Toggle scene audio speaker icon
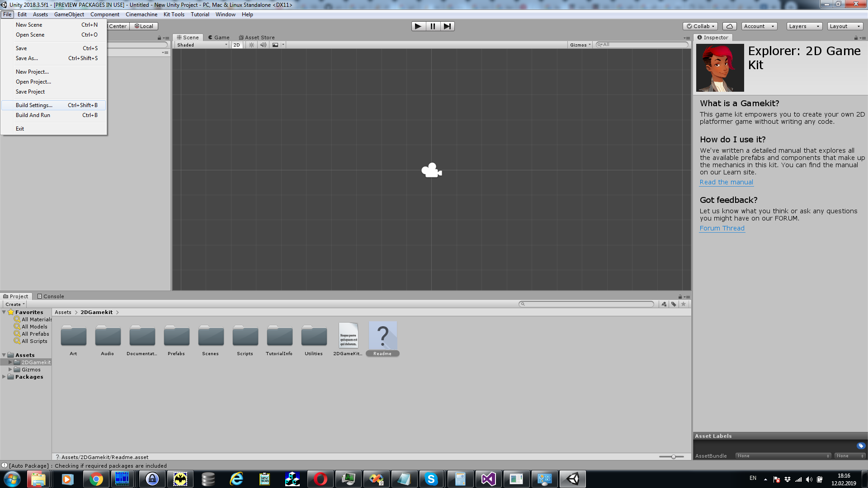Screen dimensions: 868x488 (x=263, y=45)
